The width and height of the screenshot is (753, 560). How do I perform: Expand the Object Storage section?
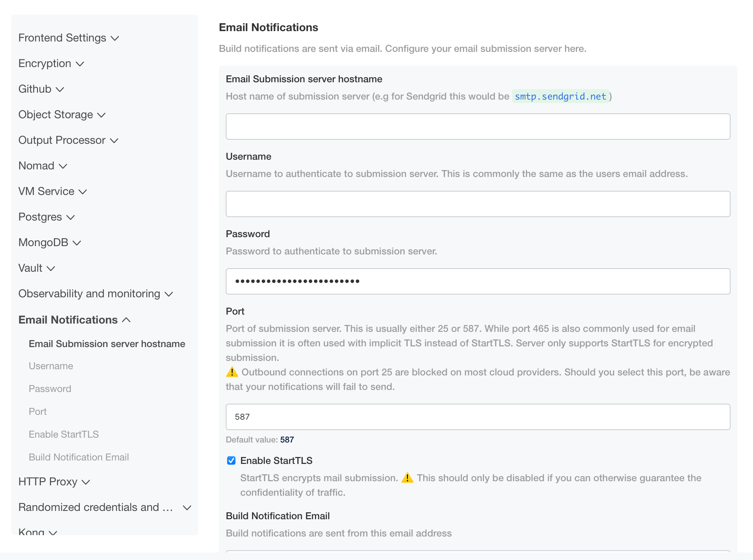[x=62, y=114]
